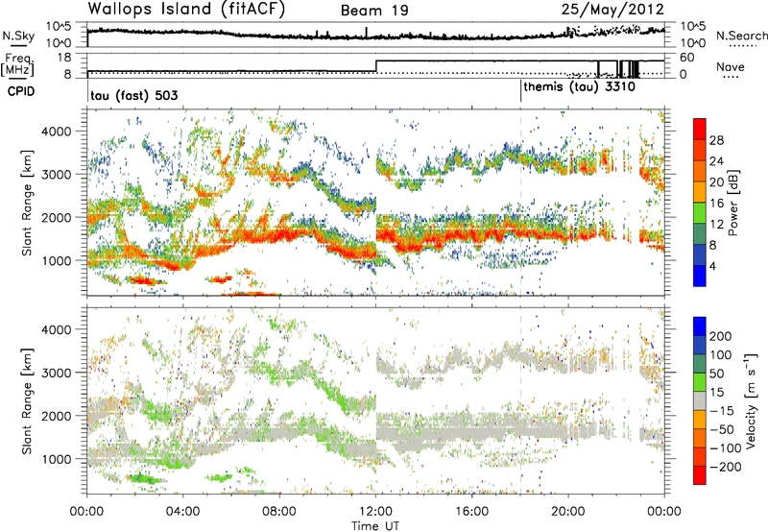This screenshot has height=532, width=768.
Task: Click the "200" label on the velocity colorbar
Action: click(721, 336)
